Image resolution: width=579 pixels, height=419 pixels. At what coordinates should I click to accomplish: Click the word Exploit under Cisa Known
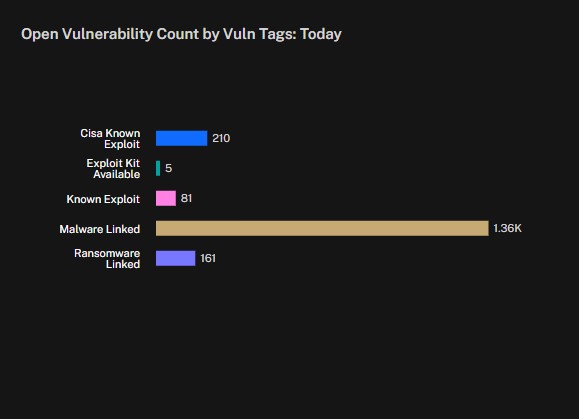pos(122,144)
